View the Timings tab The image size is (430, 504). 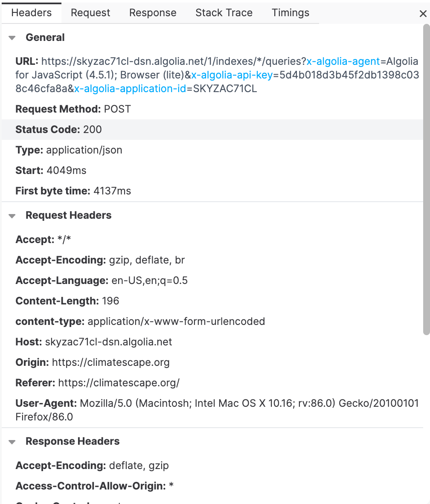click(x=291, y=13)
